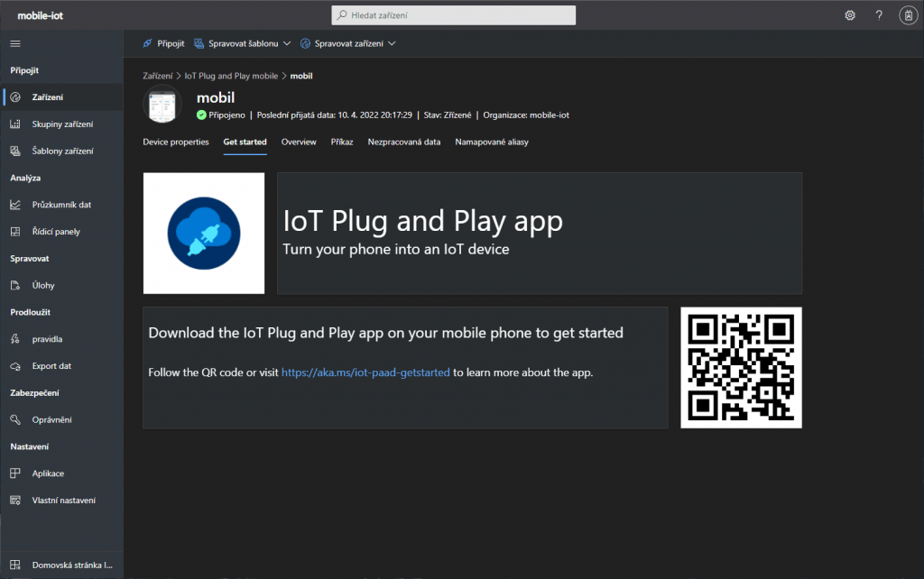Image resolution: width=924 pixels, height=579 pixels.
Task: Click the Řídicí panely dashboard icon
Action: coord(15,232)
